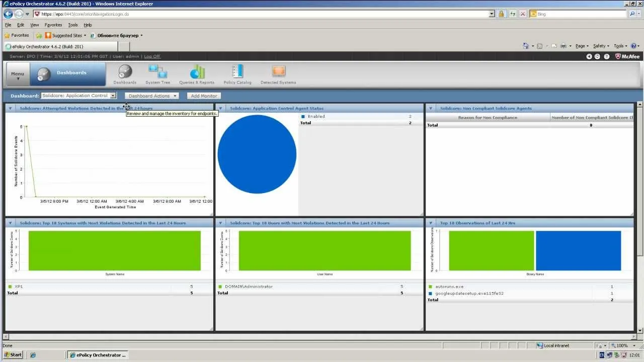Open the View menu

(x=34, y=25)
